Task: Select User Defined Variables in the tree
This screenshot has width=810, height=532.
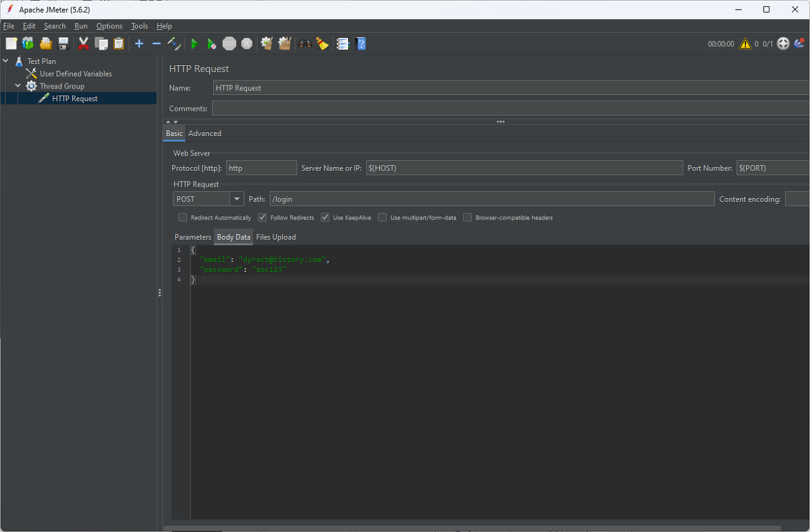Action: (x=75, y=74)
